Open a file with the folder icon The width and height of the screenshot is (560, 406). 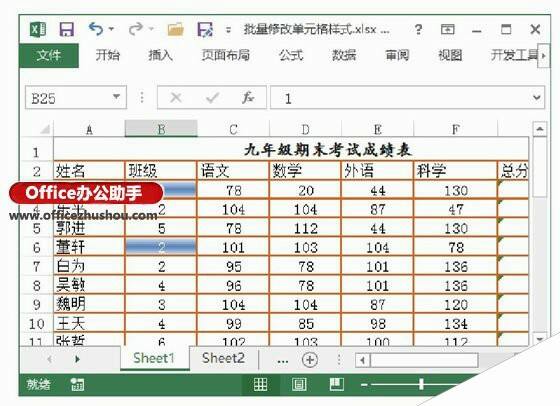click(175, 29)
